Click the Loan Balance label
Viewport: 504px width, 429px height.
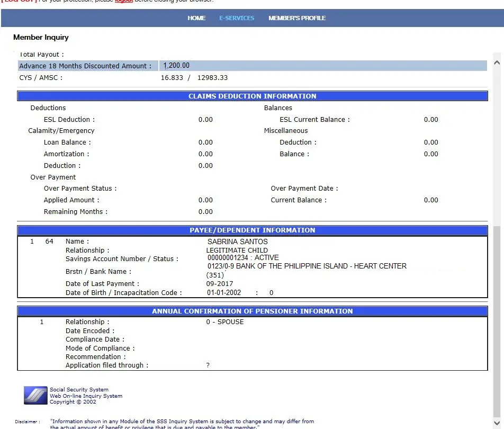[67, 142]
